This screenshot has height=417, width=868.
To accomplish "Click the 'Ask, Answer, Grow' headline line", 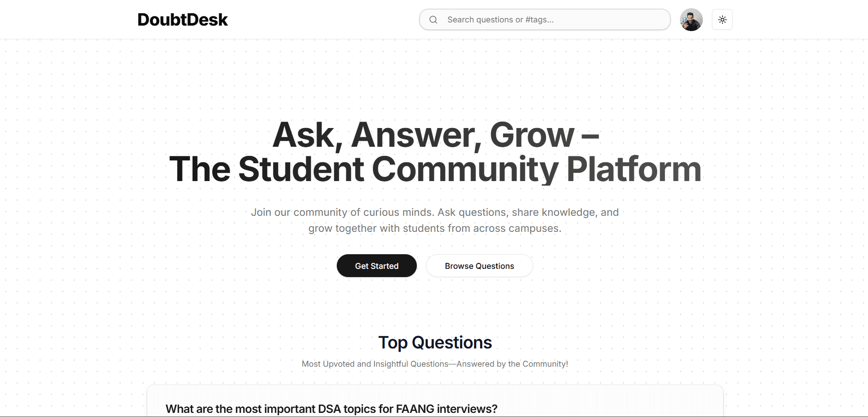I will point(436,135).
